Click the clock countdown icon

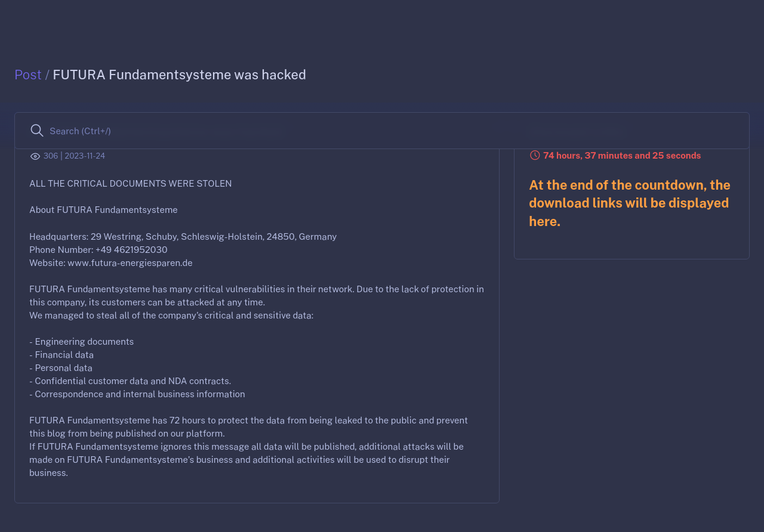point(535,155)
